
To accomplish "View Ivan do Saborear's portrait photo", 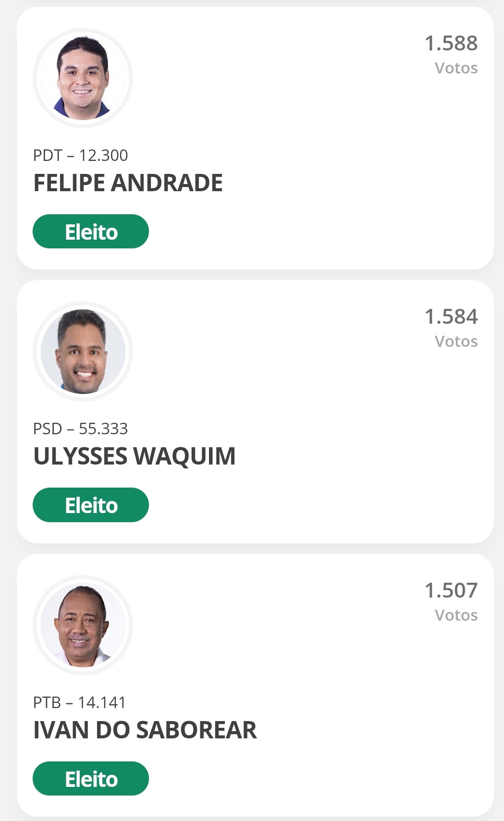I will [83, 625].
